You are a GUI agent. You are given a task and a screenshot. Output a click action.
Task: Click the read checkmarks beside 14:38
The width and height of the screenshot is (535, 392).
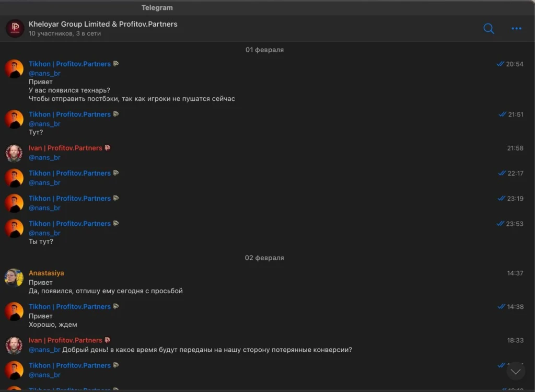point(501,307)
